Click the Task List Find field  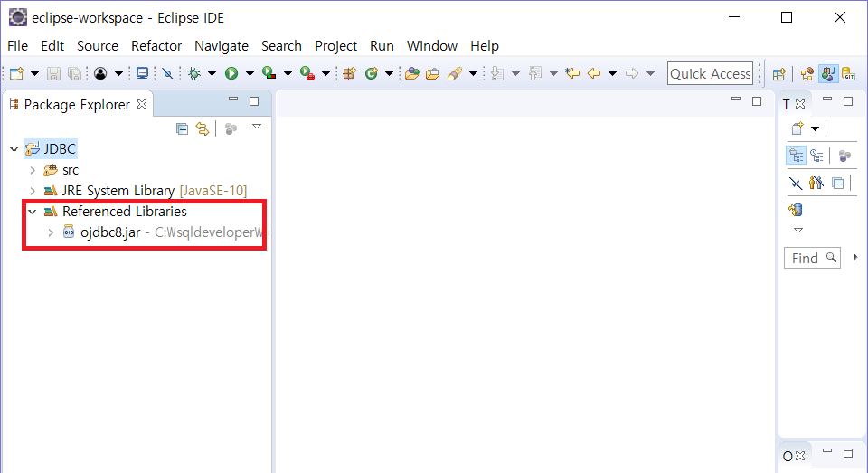tap(812, 258)
